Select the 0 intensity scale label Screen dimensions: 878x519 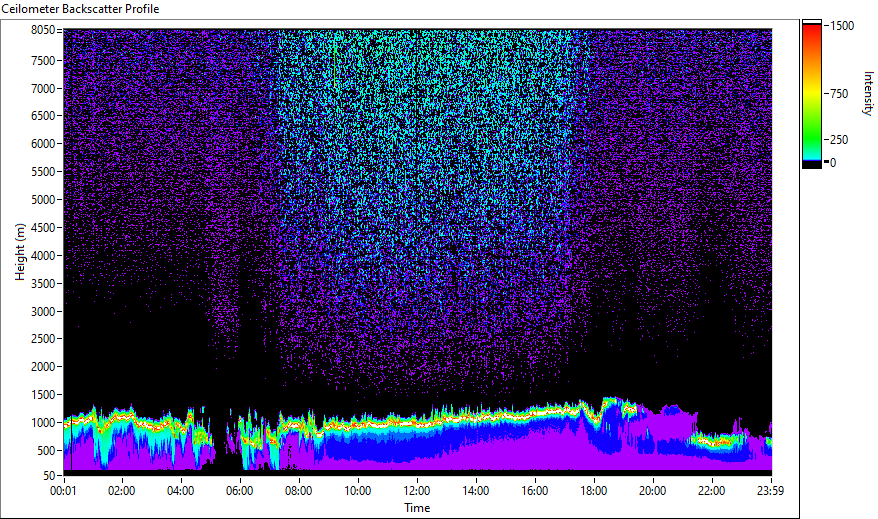[833, 162]
